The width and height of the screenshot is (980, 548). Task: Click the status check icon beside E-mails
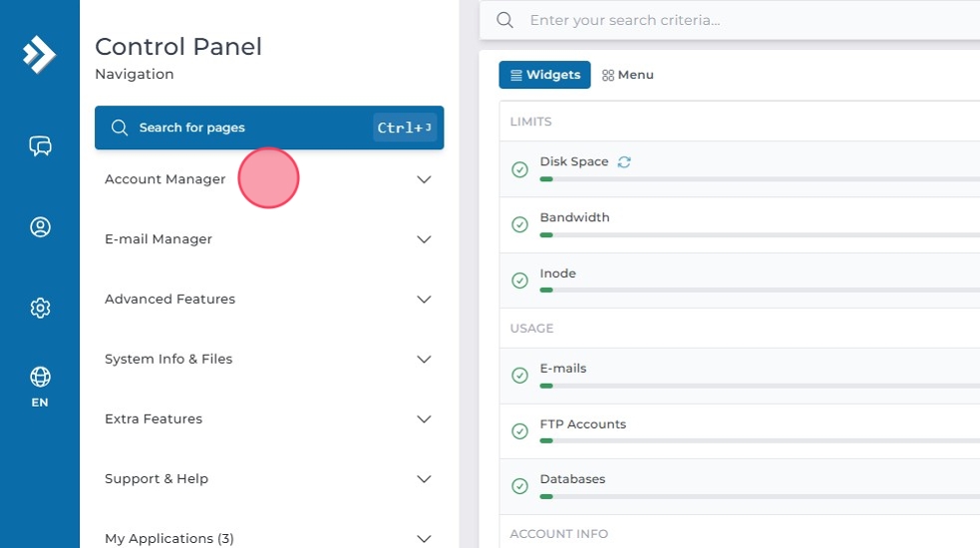pyautogui.click(x=519, y=376)
